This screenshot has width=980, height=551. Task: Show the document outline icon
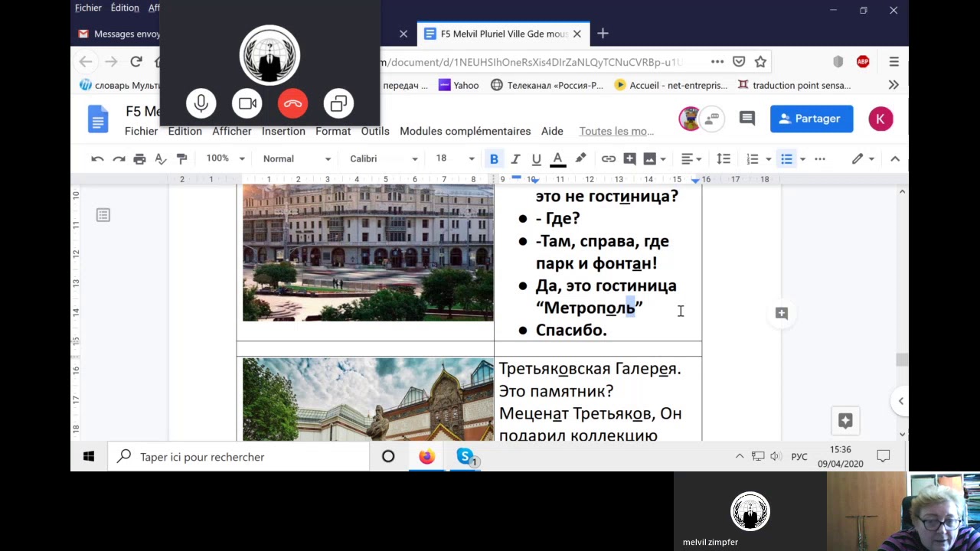click(103, 215)
